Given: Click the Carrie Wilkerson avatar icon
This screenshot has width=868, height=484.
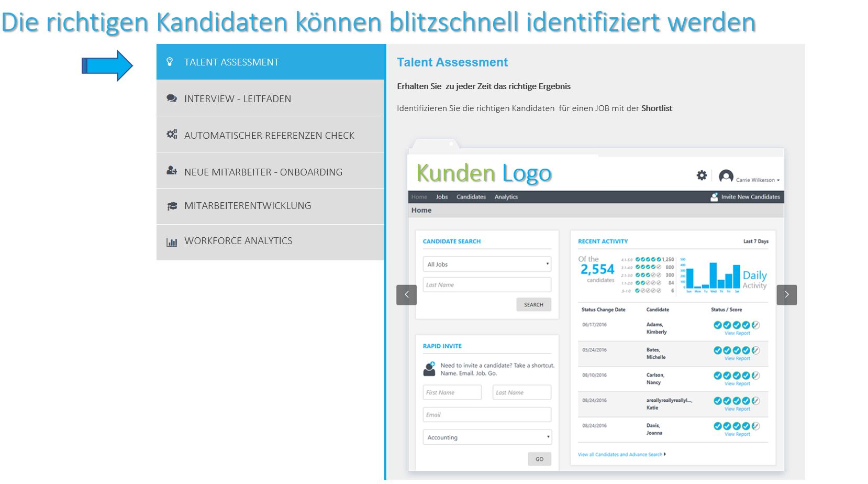Looking at the screenshot, I should pos(726,177).
